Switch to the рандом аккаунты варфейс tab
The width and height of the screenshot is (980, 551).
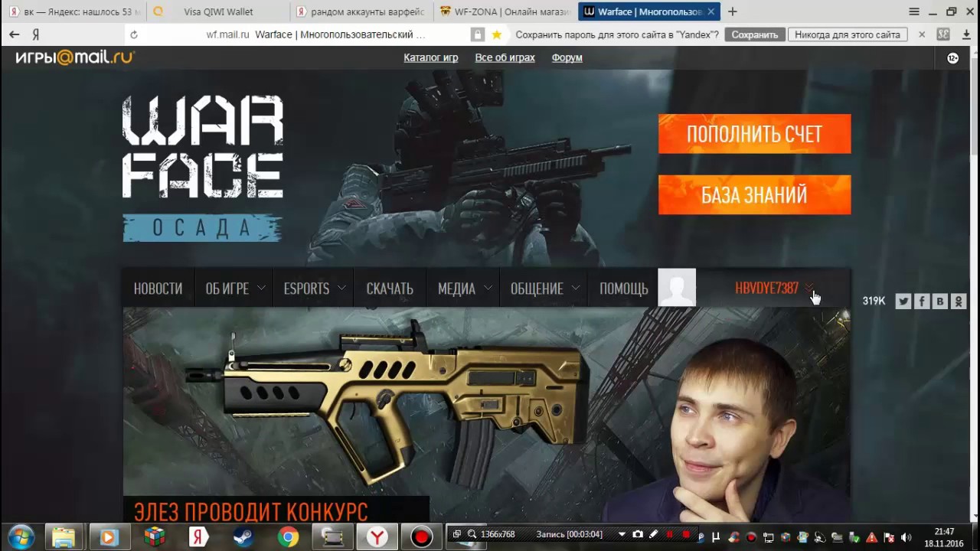pos(361,11)
